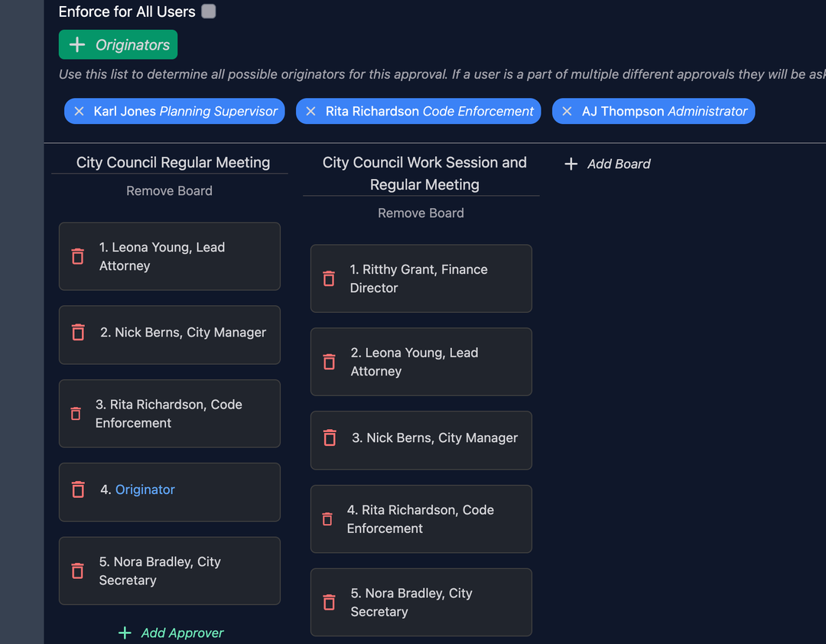Click Remove Board under Work Session and Regular Meeting
This screenshot has width=826, height=644.
pyautogui.click(x=421, y=213)
